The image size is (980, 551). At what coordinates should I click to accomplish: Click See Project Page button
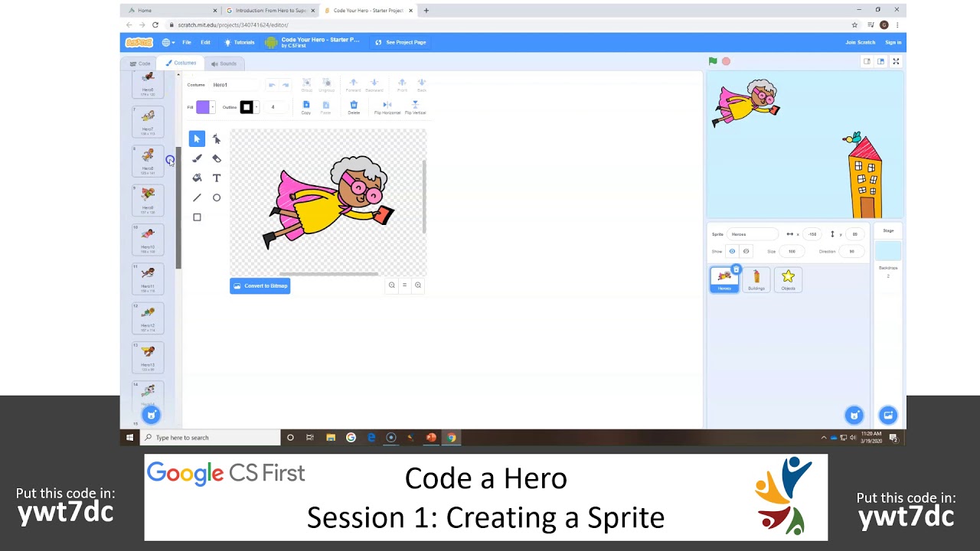pos(401,42)
